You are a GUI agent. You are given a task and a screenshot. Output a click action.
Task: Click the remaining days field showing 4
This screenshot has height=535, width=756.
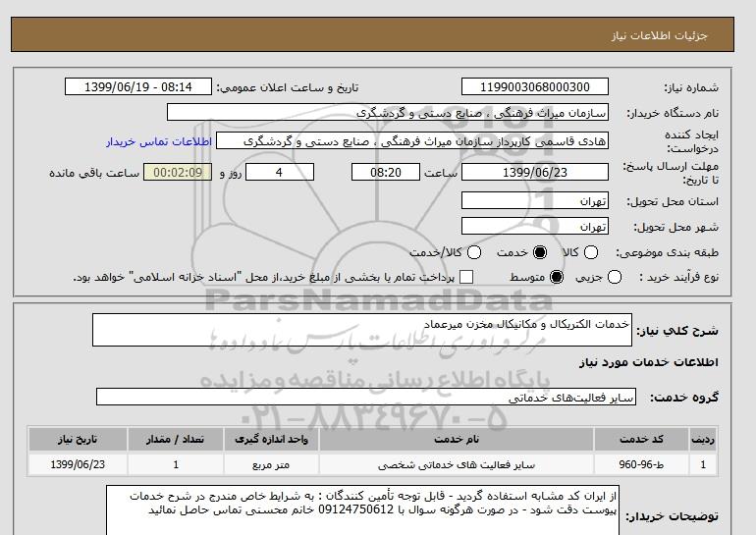click(x=280, y=172)
